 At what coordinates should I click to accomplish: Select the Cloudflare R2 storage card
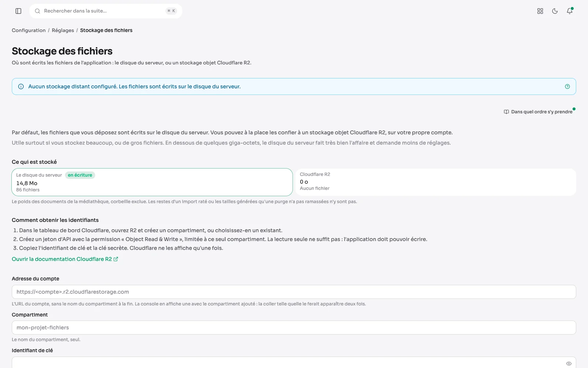tap(436, 182)
